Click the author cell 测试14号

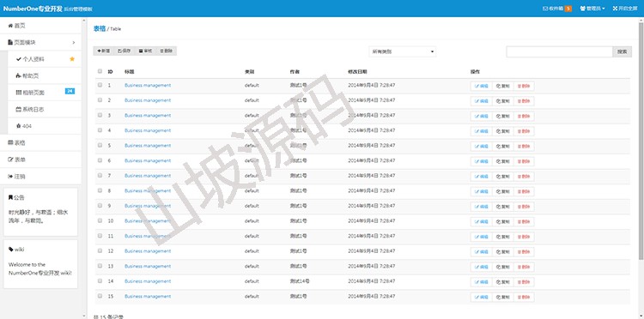[x=300, y=281]
